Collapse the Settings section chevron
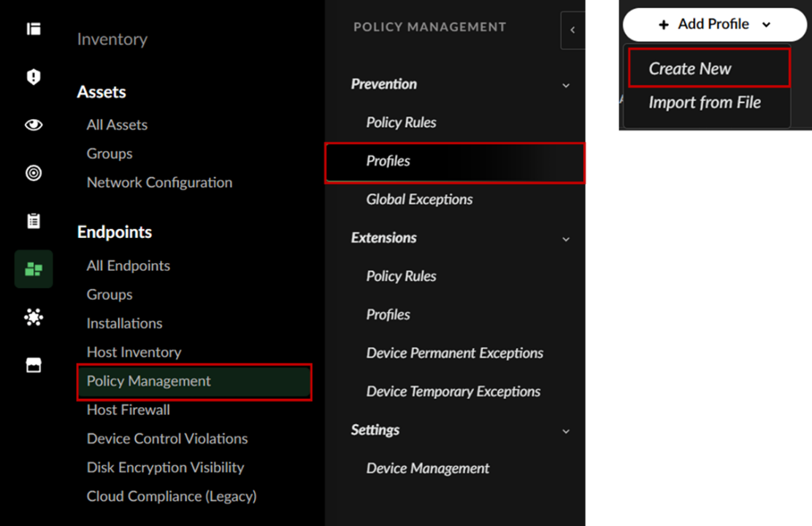 tap(566, 431)
